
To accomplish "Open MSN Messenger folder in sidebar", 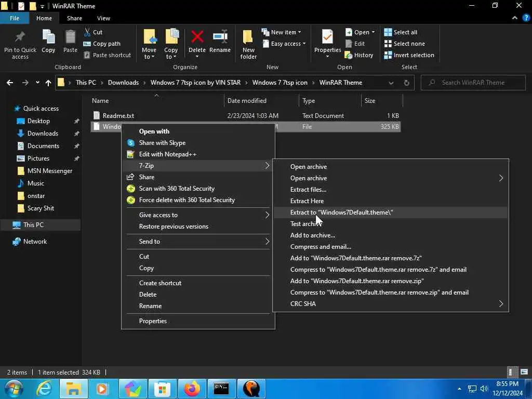I will pyautogui.click(x=49, y=170).
